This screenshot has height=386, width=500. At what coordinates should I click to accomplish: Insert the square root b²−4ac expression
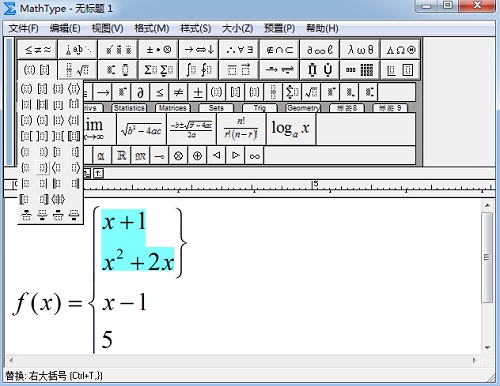(141, 129)
